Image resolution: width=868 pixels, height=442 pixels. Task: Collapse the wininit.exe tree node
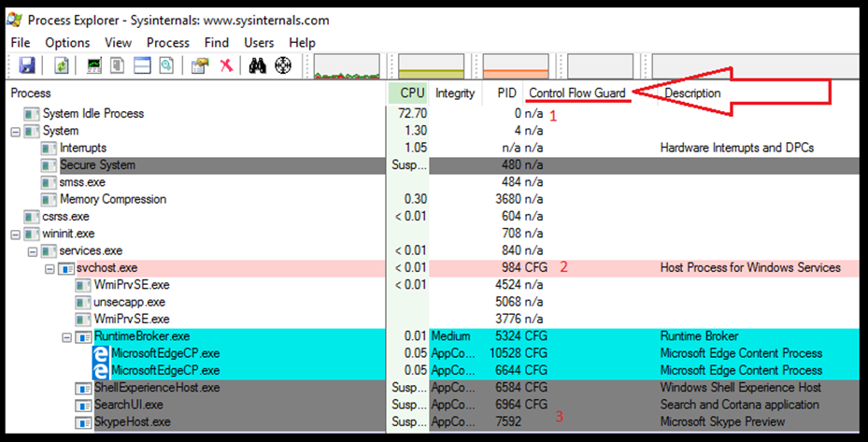point(16,235)
